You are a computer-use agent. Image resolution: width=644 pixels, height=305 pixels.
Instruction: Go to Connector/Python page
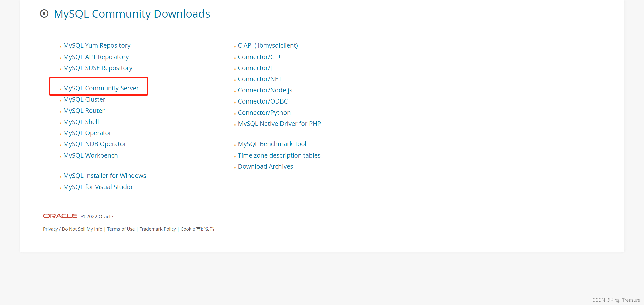coord(264,113)
